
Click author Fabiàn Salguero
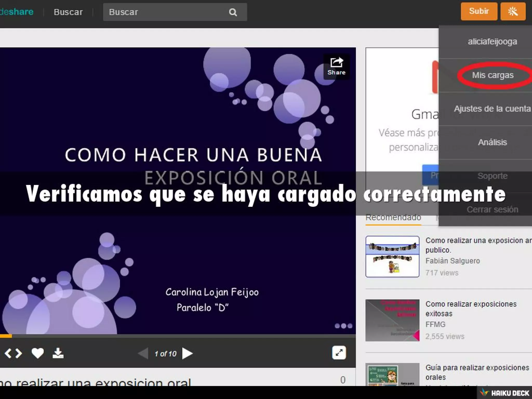point(453,261)
